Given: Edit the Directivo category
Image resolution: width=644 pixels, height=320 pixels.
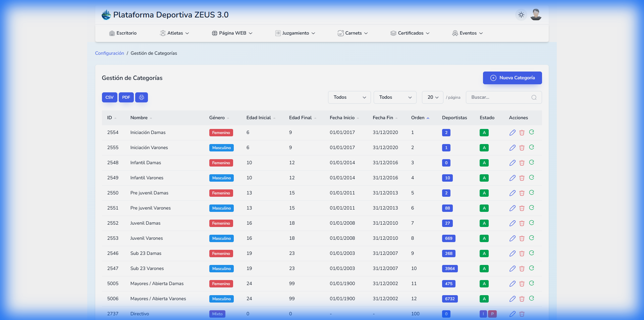Looking at the screenshot, I should pyautogui.click(x=512, y=314).
